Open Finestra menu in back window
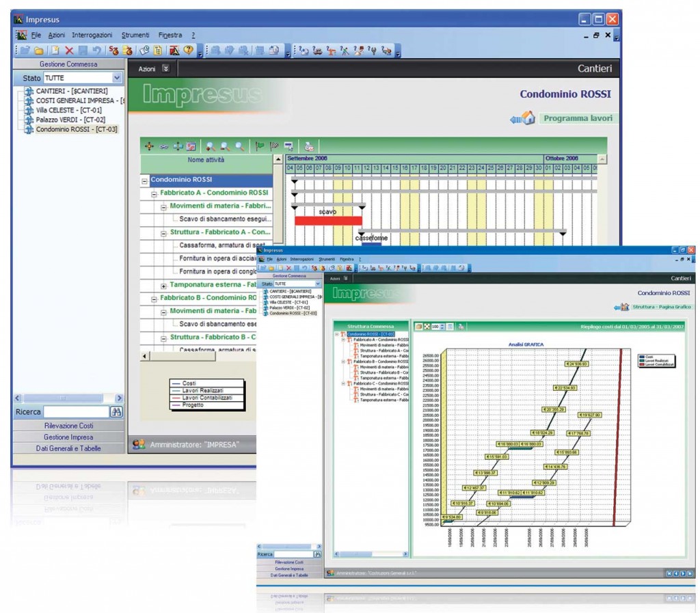This screenshot has width=700, height=613. click(x=170, y=35)
